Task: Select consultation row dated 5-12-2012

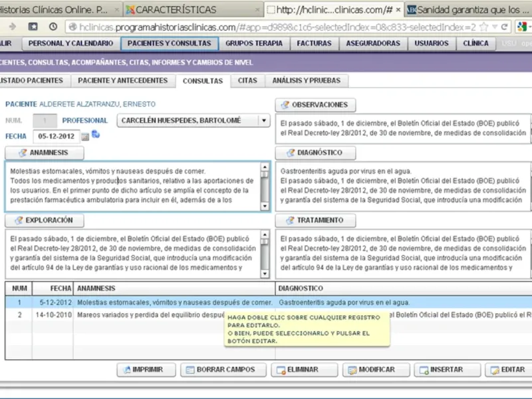Action: pos(269,303)
